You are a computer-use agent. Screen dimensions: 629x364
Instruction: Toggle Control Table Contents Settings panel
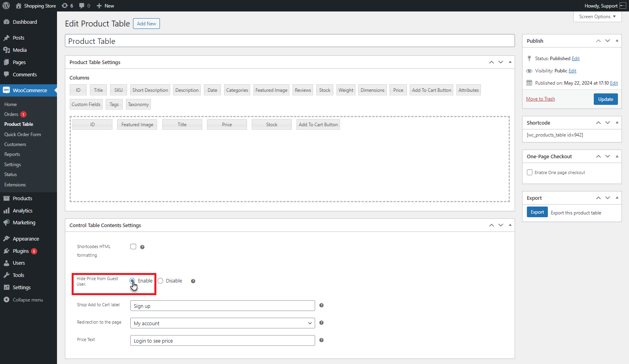click(510, 225)
